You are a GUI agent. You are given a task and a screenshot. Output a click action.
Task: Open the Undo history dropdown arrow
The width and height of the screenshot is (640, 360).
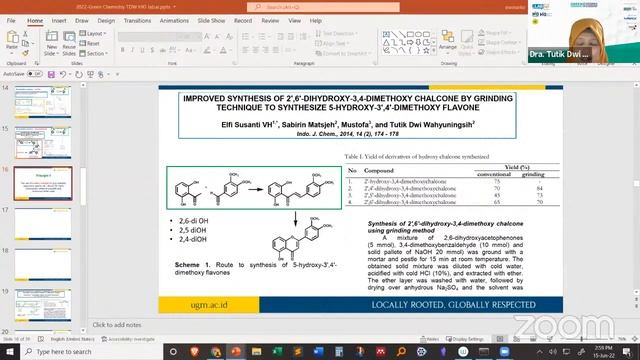(70, 74)
